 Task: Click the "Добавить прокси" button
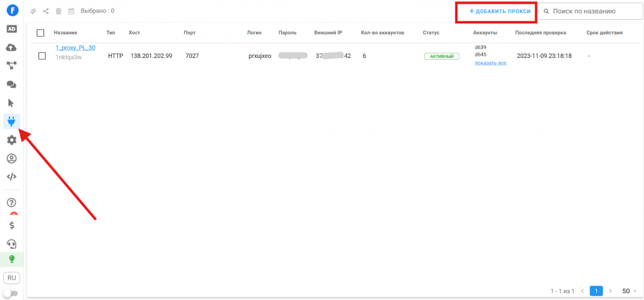[496, 11]
